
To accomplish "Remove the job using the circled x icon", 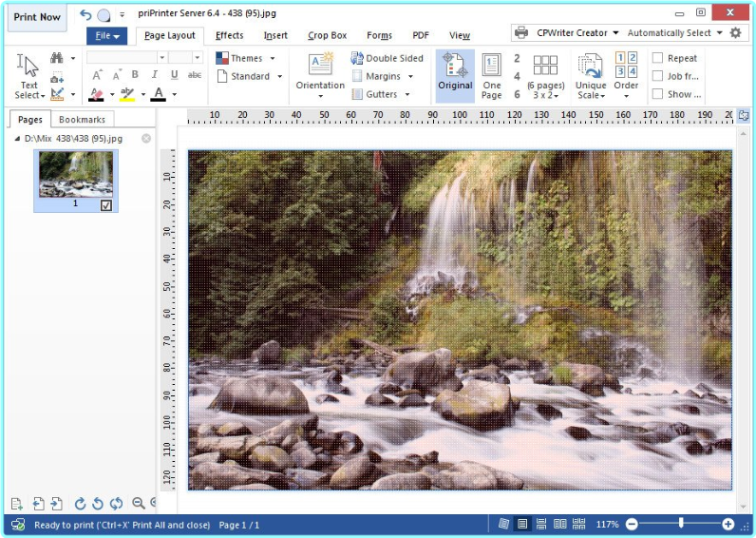I will (146, 139).
